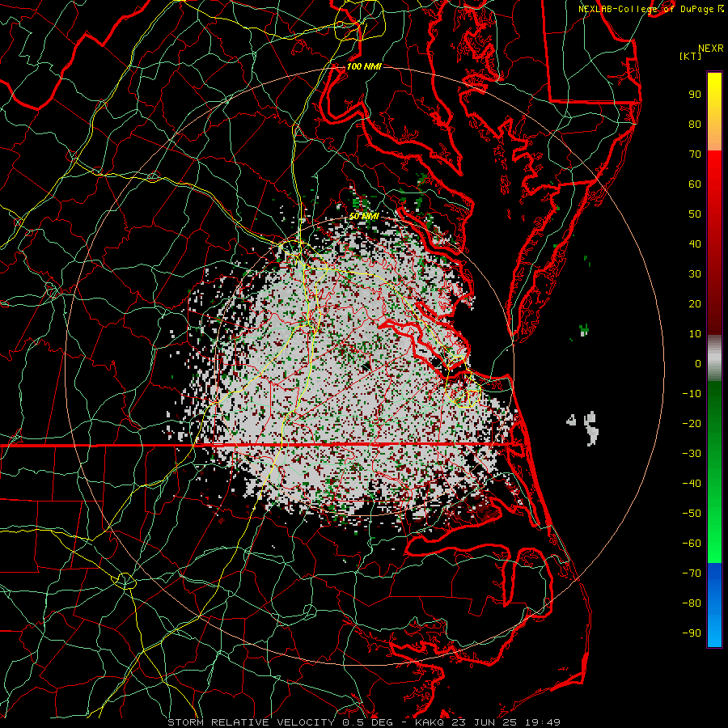
Task: Click the isolated gray echo offshore east of the coast
Action: tap(591, 428)
